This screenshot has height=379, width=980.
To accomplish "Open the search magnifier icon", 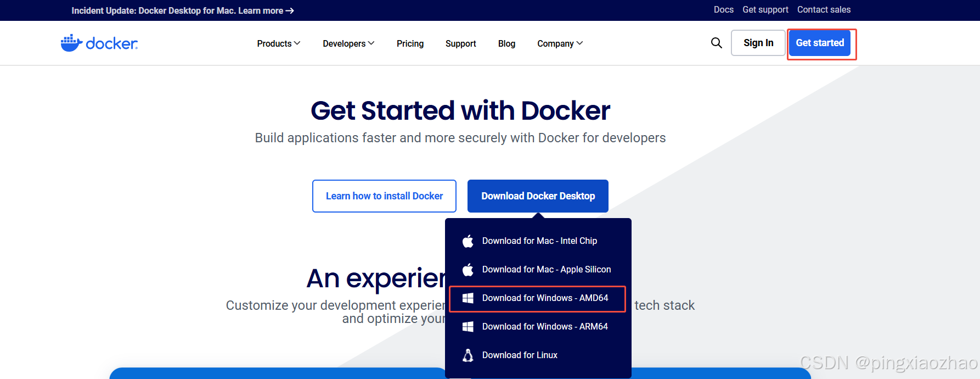I will tap(716, 43).
